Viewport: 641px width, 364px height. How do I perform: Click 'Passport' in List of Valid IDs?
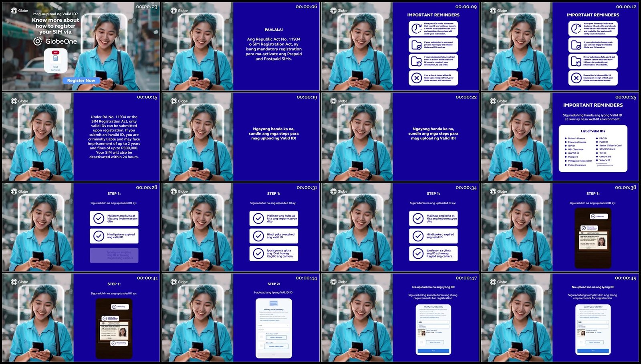pyautogui.click(x=573, y=157)
